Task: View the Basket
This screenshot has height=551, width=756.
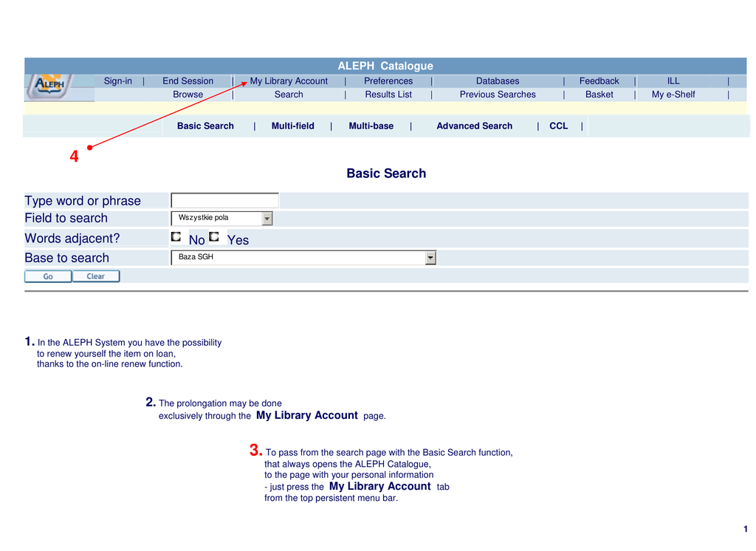Action: tap(599, 95)
